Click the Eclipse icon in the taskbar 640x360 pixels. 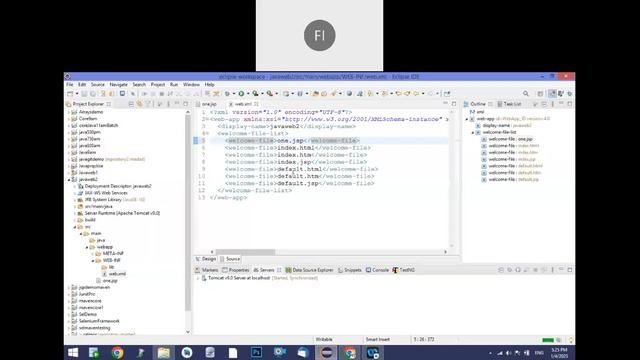click(x=326, y=352)
